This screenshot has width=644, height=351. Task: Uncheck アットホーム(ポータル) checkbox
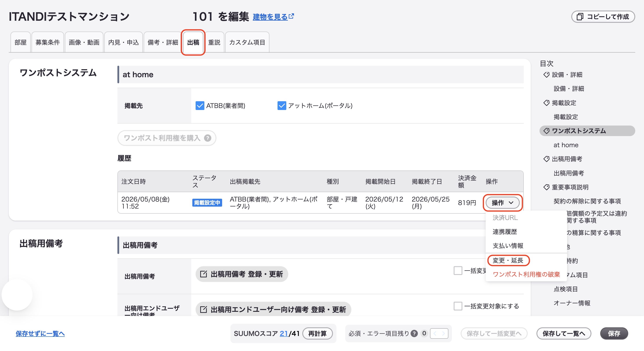(x=282, y=106)
